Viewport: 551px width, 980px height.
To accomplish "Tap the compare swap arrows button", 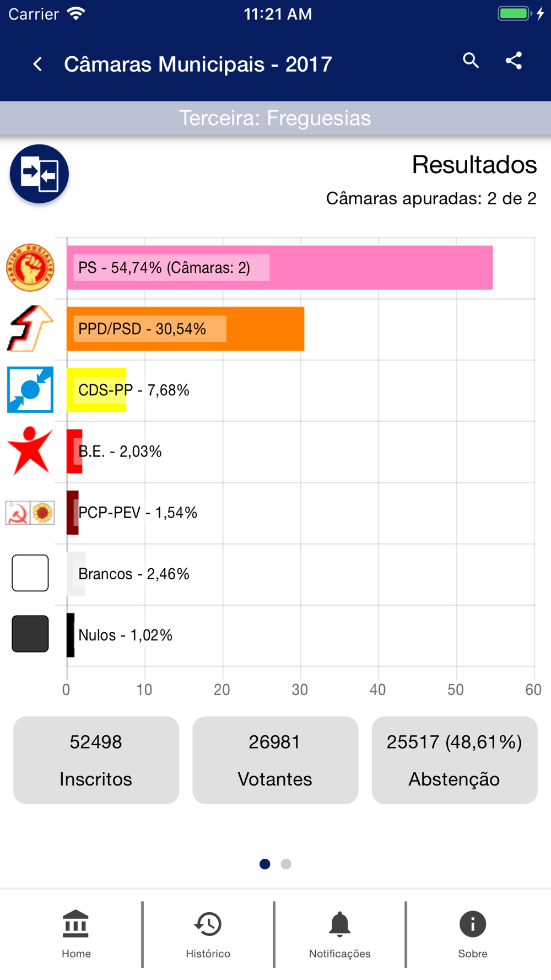I will tap(39, 174).
